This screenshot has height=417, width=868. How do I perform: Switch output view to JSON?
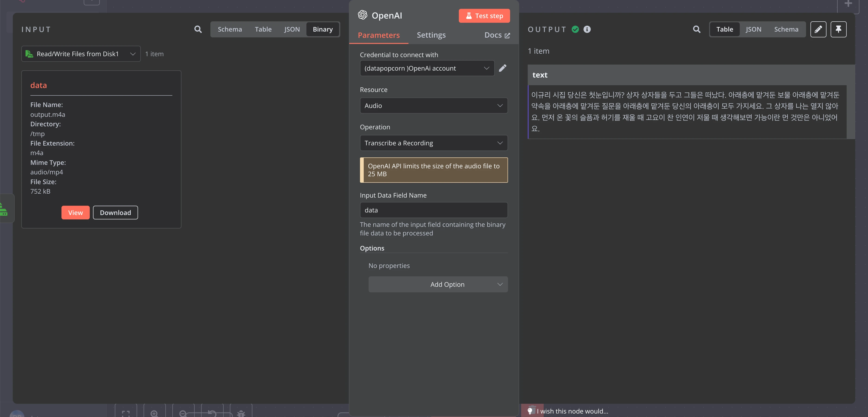point(753,29)
